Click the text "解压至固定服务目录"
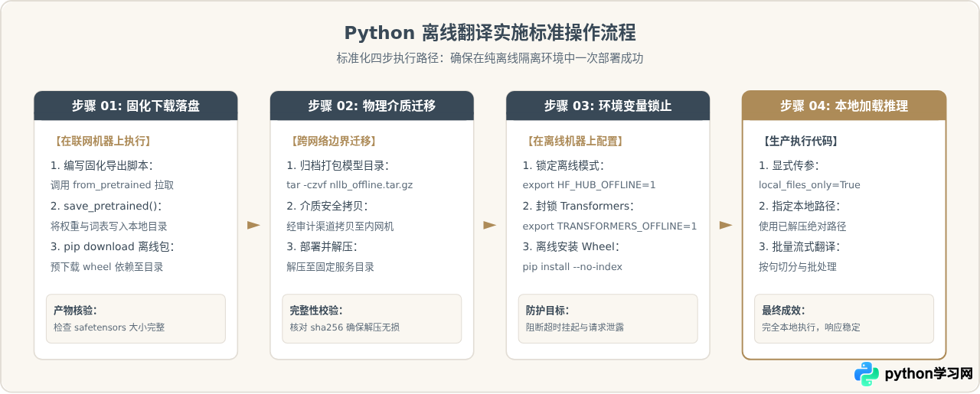 pyautogui.click(x=330, y=267)
